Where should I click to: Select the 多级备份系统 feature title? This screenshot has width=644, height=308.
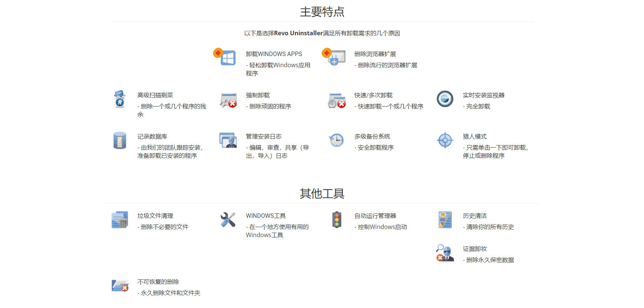coord(372,137)
